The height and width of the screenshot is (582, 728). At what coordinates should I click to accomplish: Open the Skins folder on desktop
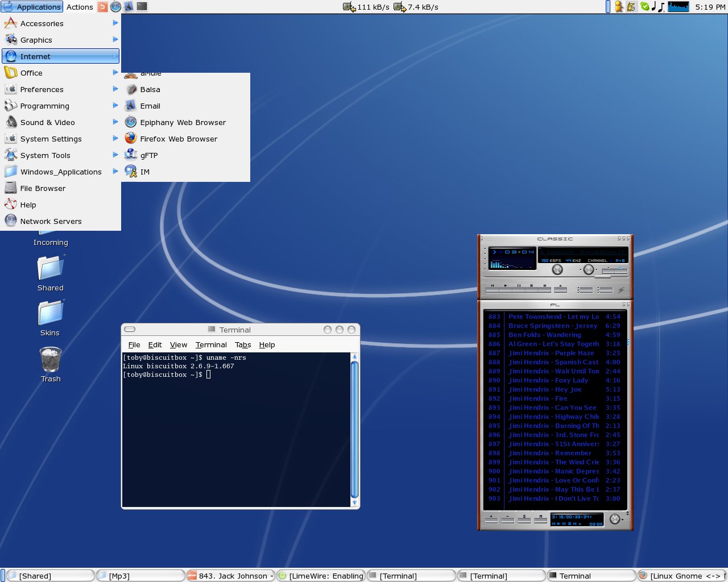[x=50, y=318]
